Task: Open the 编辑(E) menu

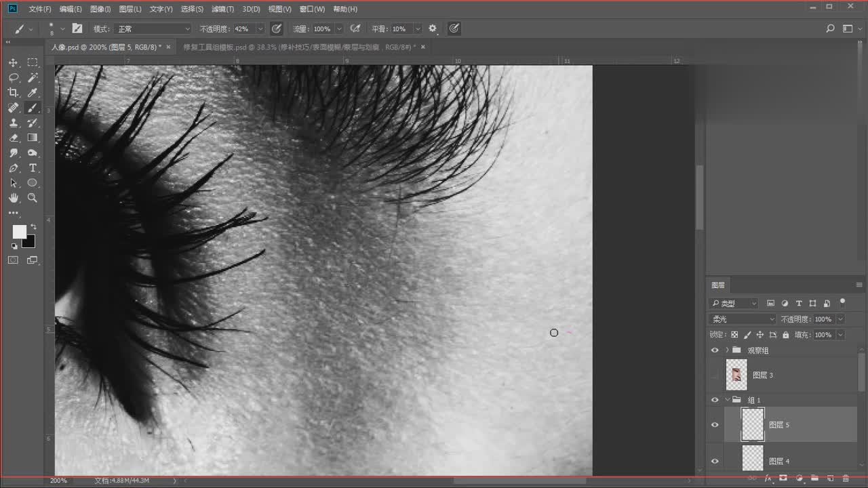Action: 71,9
